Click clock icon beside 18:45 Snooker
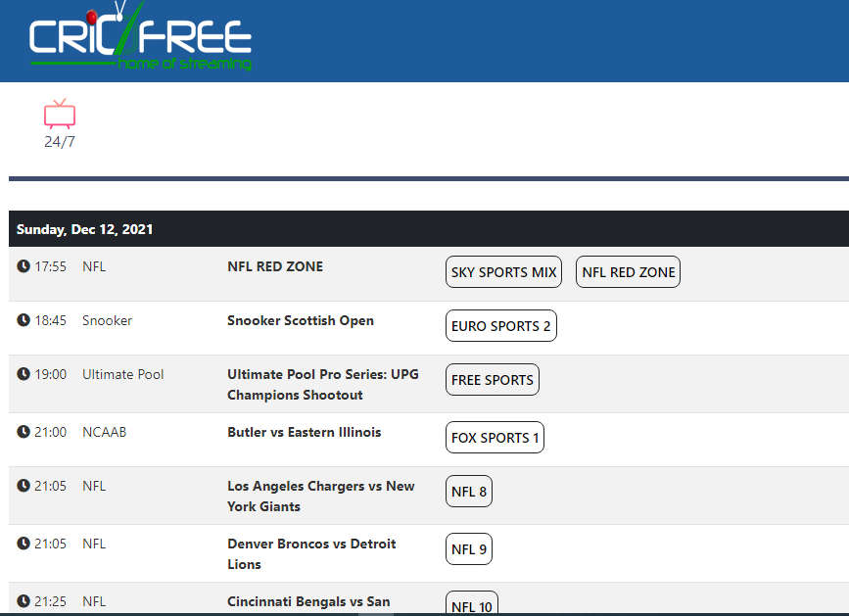849x616 pixels. (x=24, y=320)
